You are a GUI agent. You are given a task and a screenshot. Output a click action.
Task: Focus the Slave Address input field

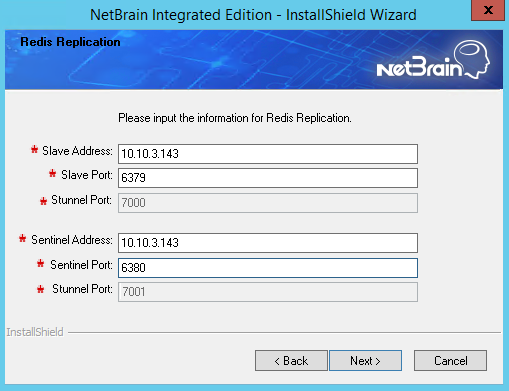pos(268,154)
